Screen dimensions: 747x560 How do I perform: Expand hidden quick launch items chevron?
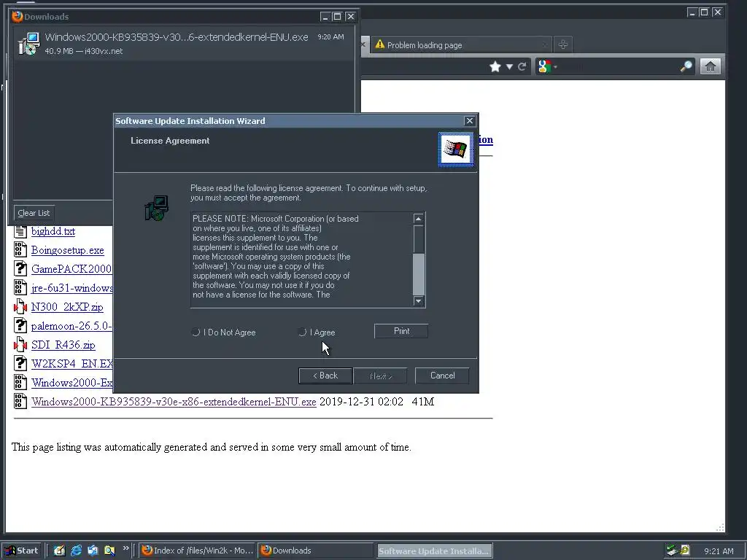coord(125,548)
